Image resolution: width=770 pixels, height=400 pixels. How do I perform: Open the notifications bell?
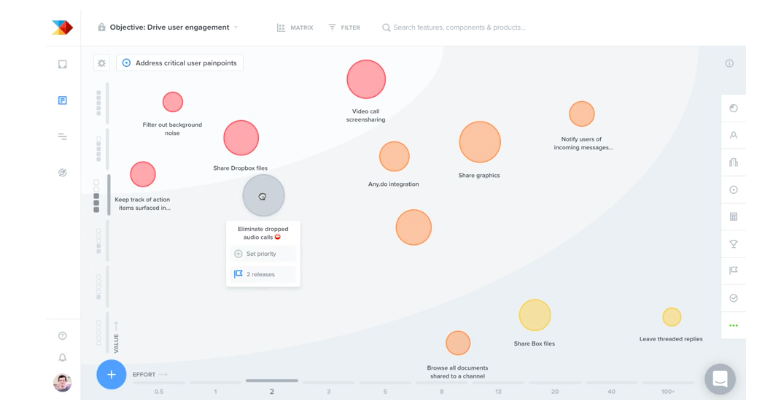[x=62, y=357]
